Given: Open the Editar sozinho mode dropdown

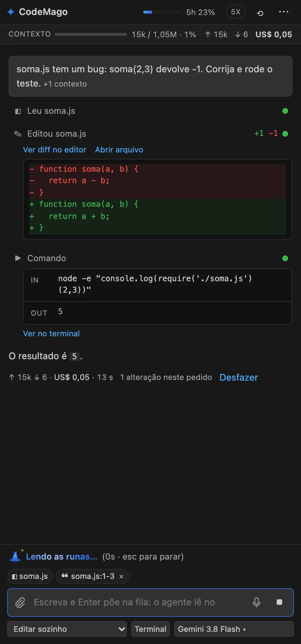Looking at the screenshot, I should pyautogui.click(x=67, y=629).
